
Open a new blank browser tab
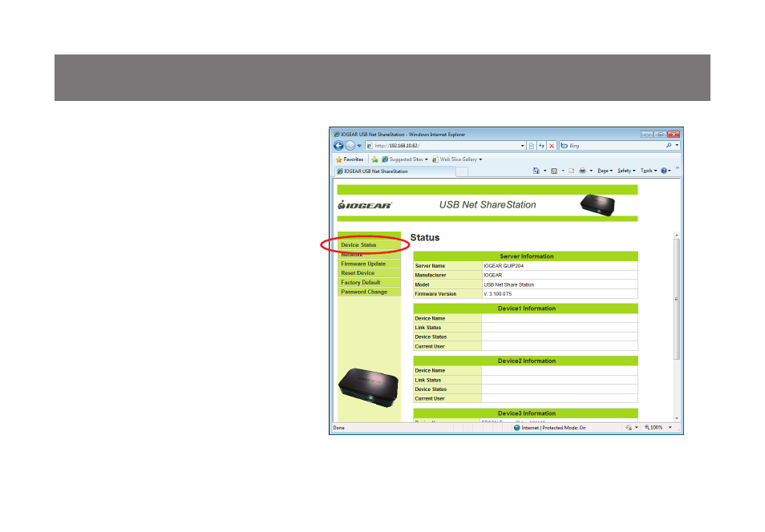coord(462,171)
